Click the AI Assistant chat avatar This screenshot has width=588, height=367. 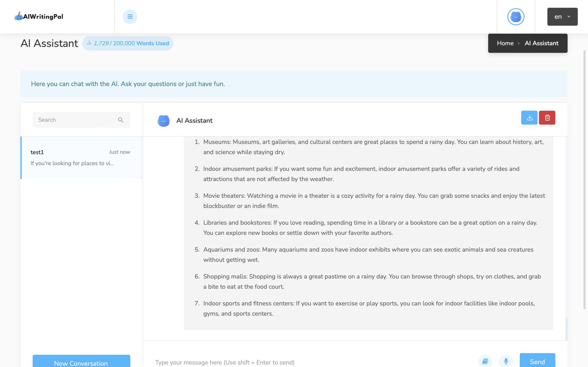(164, 121)
